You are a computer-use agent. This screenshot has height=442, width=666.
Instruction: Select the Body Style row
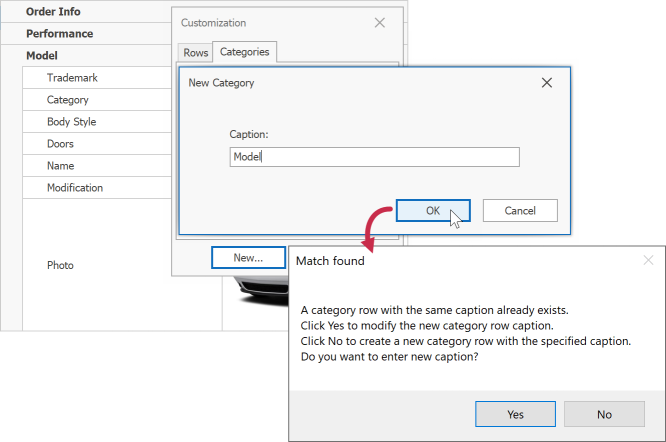(97, 122)
